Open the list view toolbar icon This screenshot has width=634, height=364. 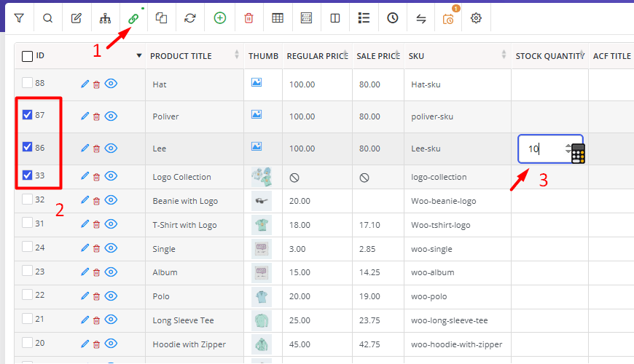[x=364, y=18]
